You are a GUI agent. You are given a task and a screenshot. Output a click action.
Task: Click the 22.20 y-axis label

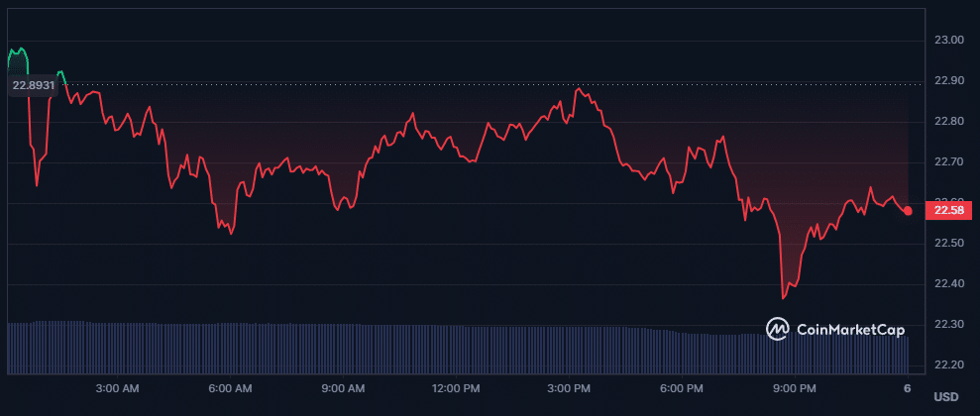coord(948,364)
